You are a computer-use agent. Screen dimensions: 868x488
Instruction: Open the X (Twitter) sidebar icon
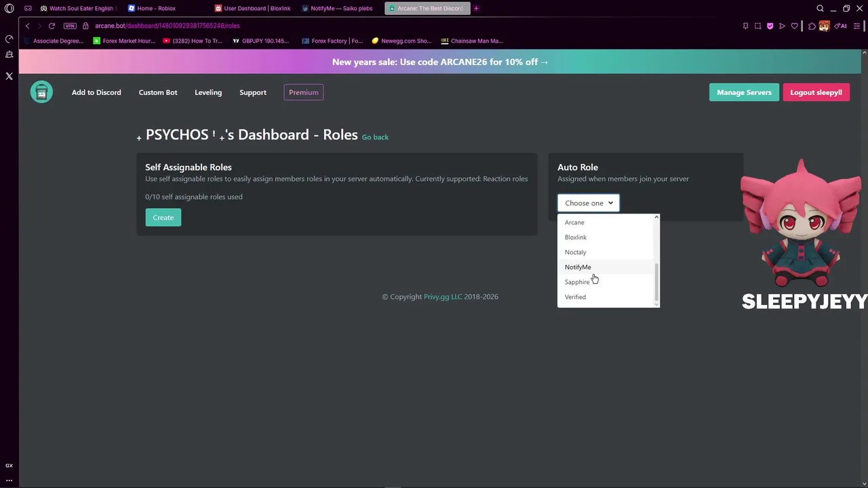click(x=9, y=77)
